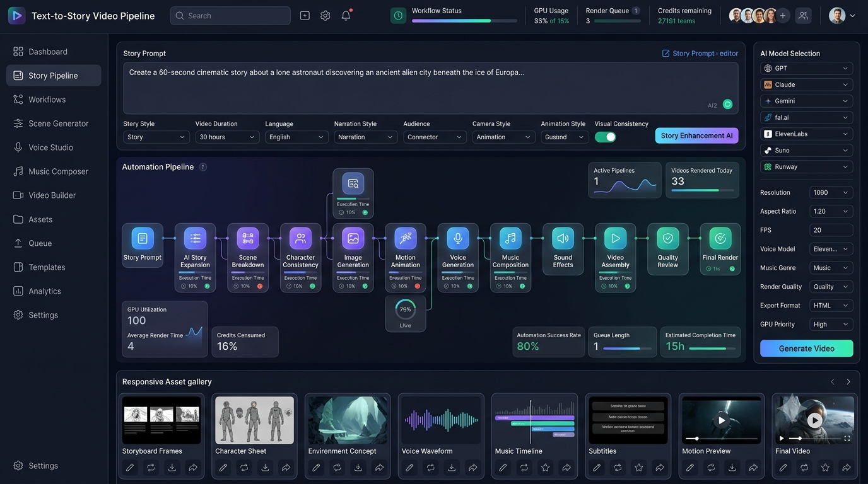Add a team member with plus avatar button

(783, 16)
